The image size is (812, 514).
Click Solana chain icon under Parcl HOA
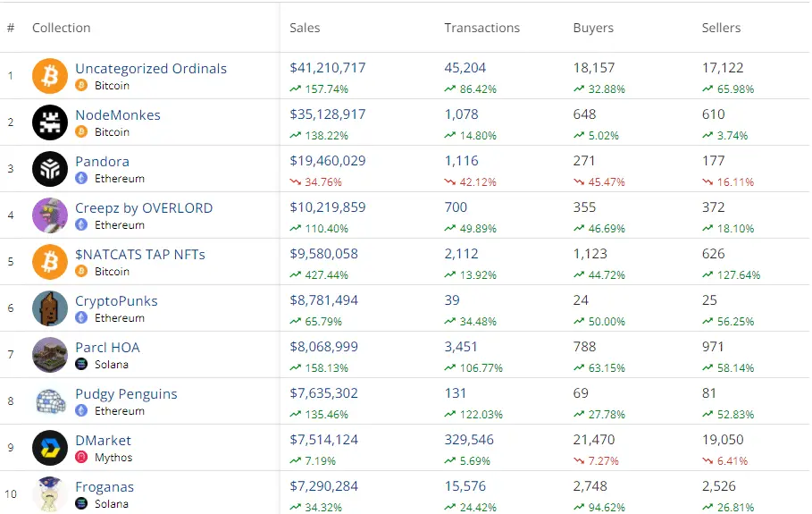tap(81, 364)
